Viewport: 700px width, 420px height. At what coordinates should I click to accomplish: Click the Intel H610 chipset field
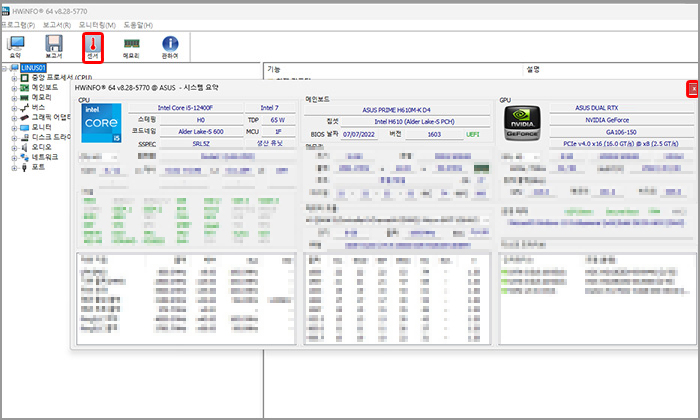coord(415,121)
